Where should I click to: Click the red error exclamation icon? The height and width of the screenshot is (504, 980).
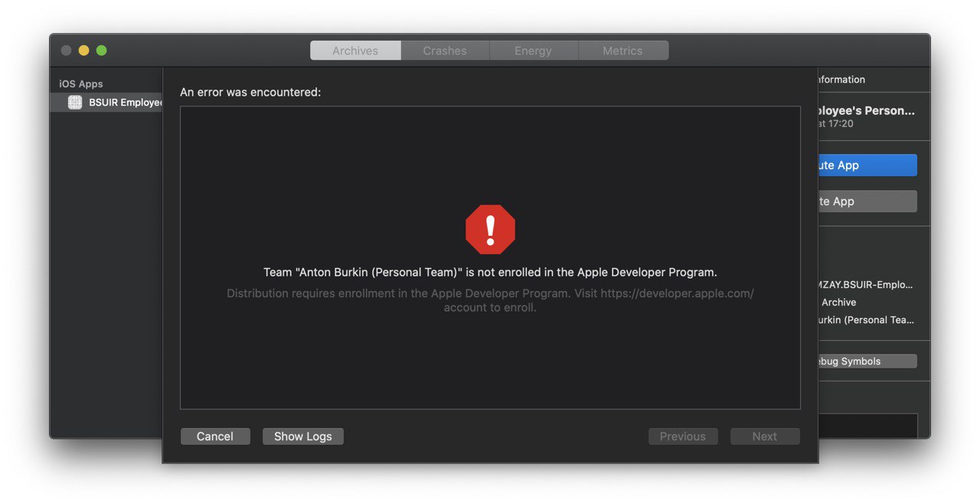(490, 230)
